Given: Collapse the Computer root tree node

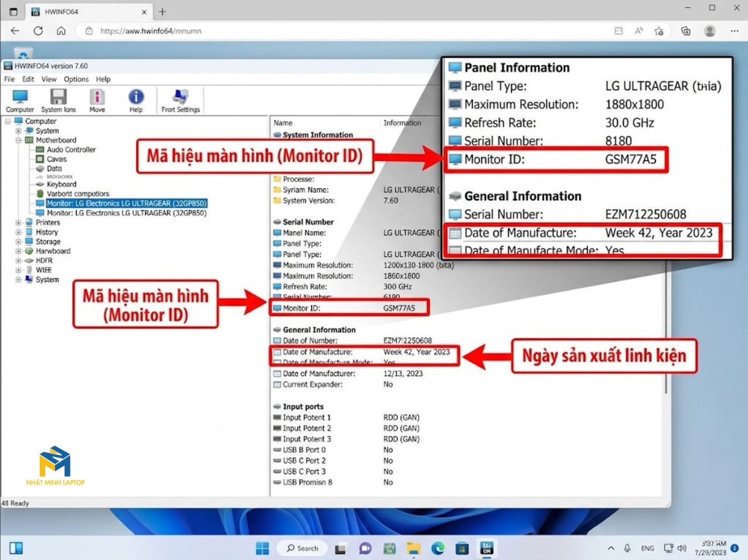Looking at the screenshot, I should click(x=8, y=121).
